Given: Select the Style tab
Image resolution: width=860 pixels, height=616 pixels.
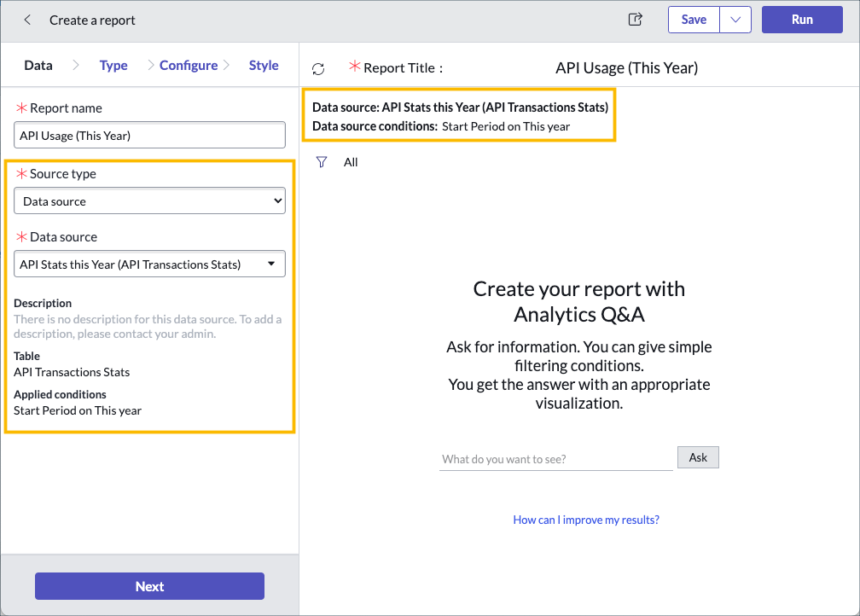Looking at the screenshot, I should [x=264, y=66].
